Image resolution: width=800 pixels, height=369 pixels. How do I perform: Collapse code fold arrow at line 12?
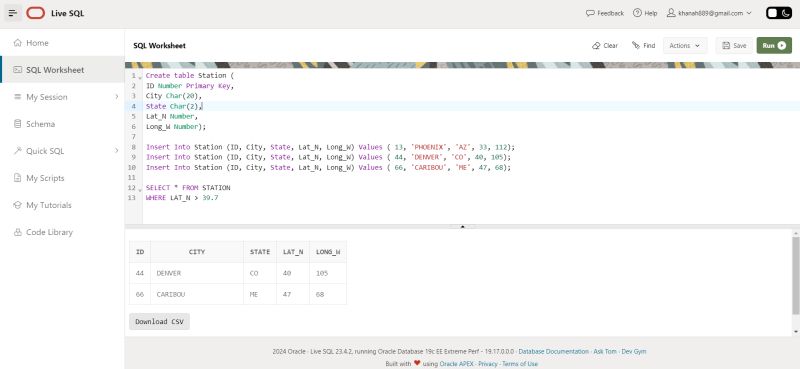[140, 190]
